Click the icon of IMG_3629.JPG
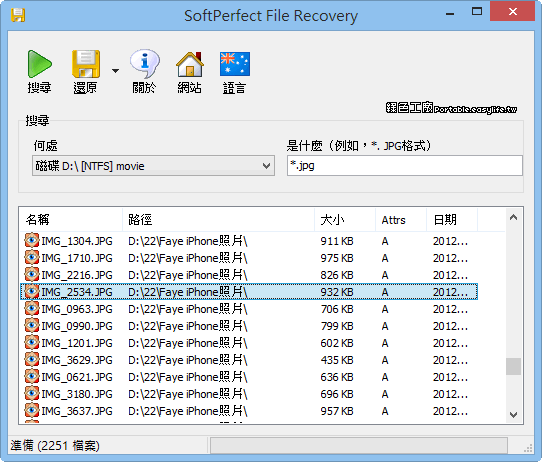Screen dimensions: 542x462 pyautogui.click(x=32, y=359)
